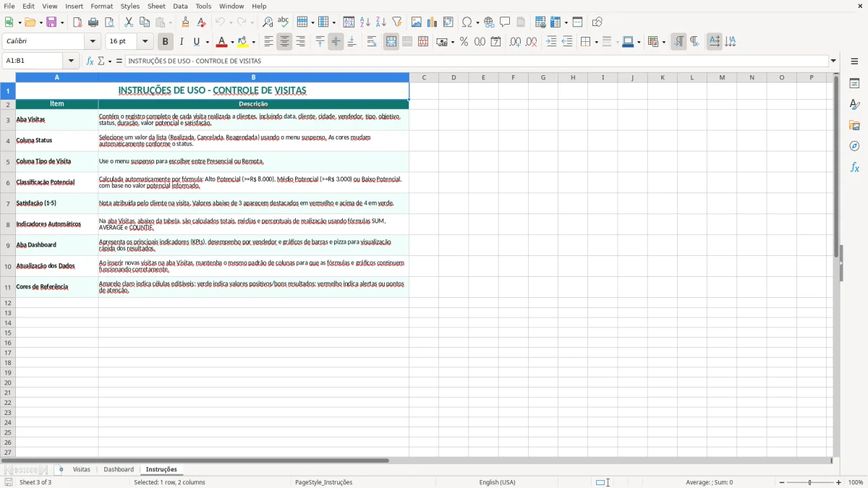Toggle Bold formatting

[166, 42]
